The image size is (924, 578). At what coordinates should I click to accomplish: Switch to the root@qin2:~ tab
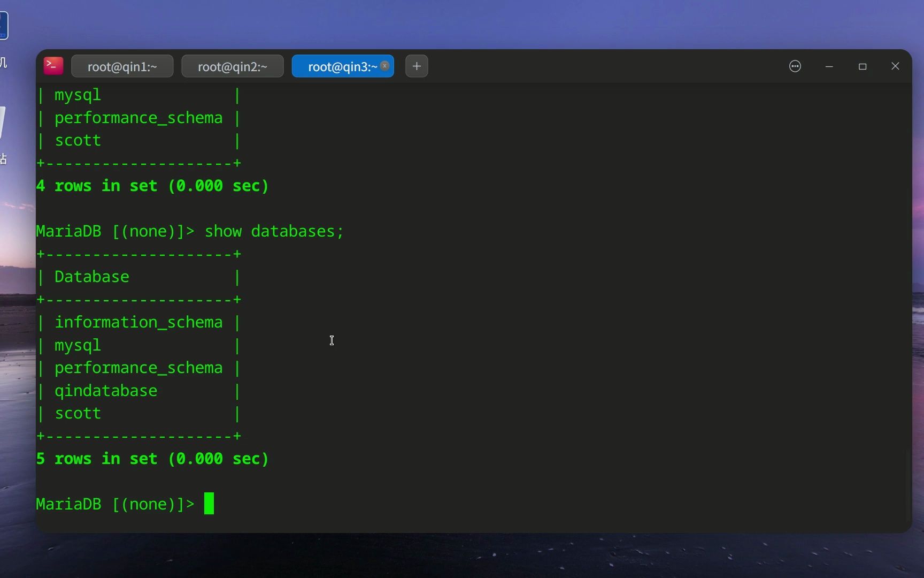(x=233, y=66)
